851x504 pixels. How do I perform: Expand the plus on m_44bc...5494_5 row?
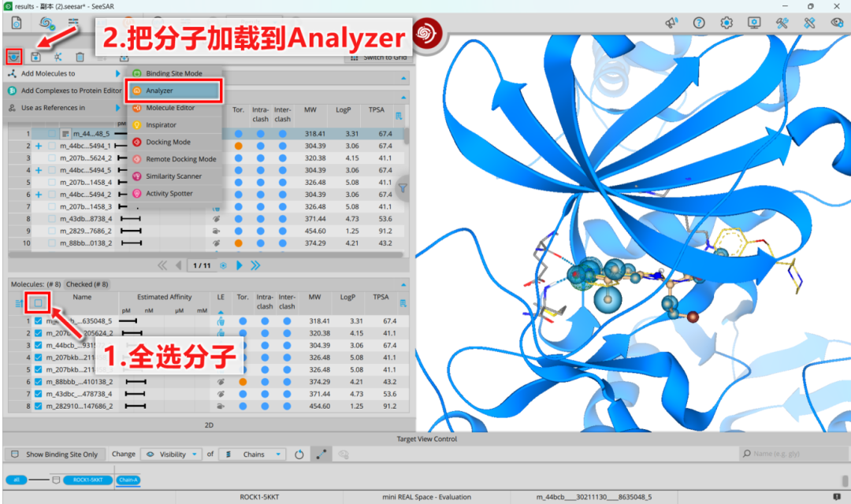[x=39, y=170]
